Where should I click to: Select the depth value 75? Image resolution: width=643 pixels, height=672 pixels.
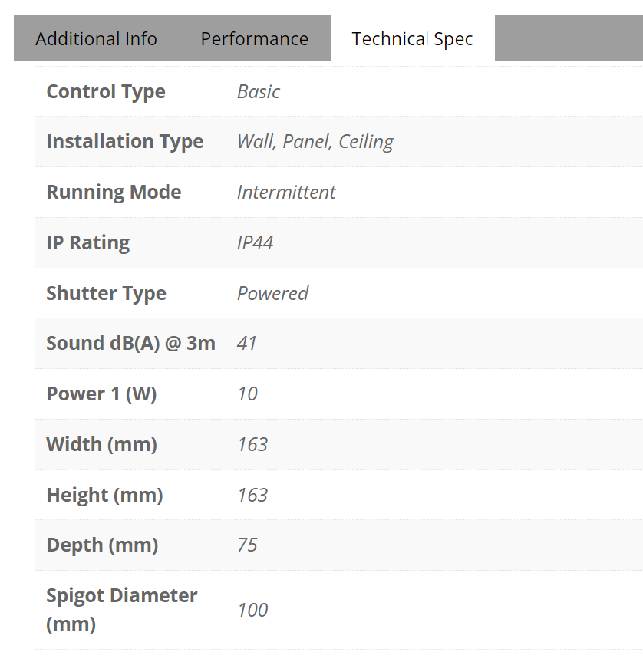[247, 545]
